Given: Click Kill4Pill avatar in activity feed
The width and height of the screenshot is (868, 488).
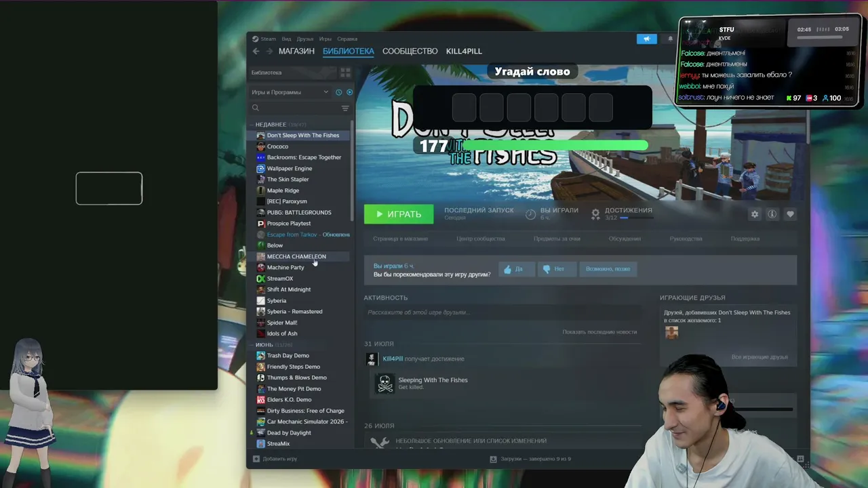Looking at the screenshot, I should pyautogui.click(x=371, y=359).
